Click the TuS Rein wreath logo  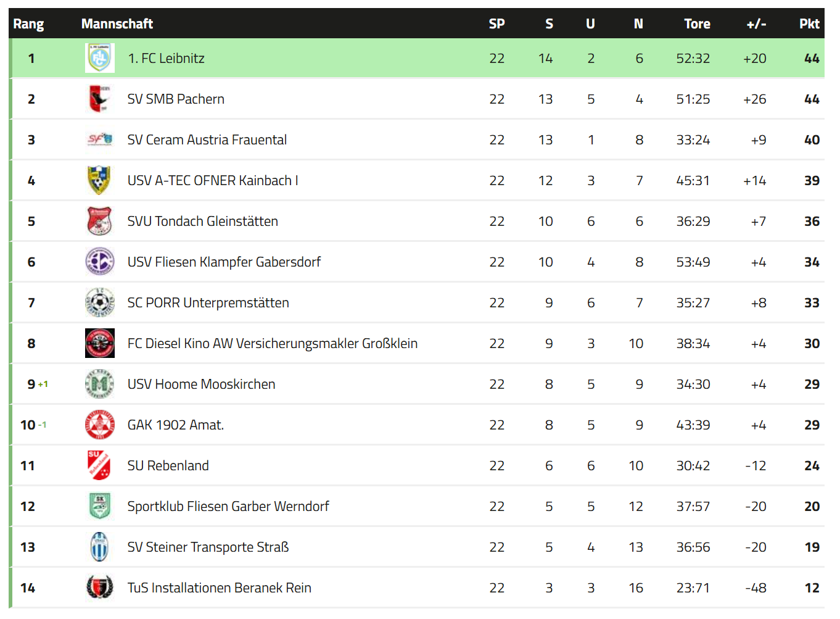pyautogui.click(x=100, y=588)
